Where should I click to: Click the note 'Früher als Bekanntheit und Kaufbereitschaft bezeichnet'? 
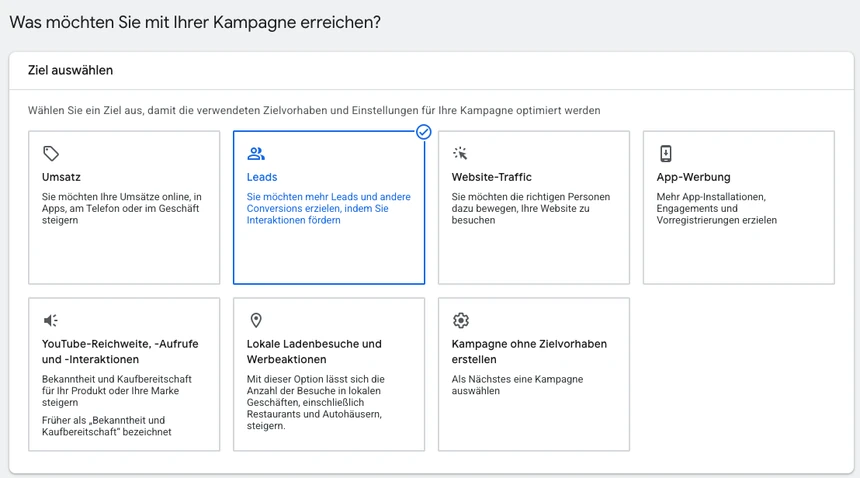[x=106, y=426]
